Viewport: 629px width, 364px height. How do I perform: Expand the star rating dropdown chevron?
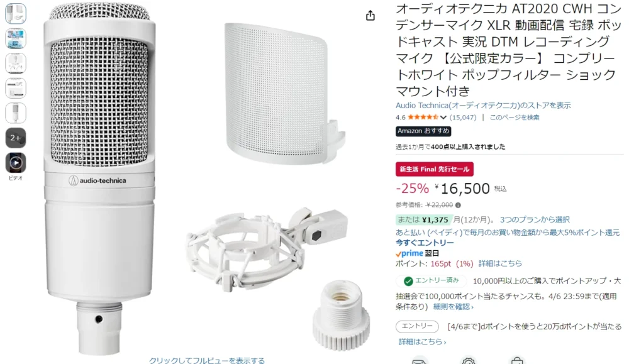click(443, 118)
